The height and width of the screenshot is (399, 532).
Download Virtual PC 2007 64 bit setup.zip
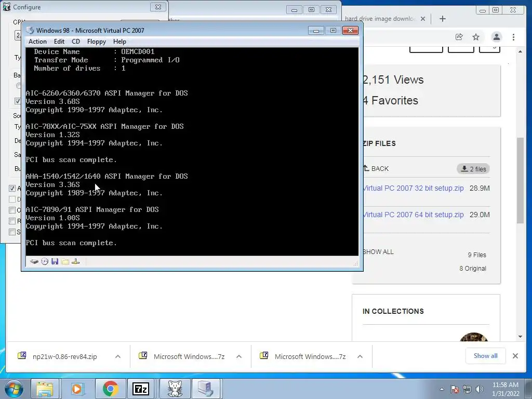point(413,215)
